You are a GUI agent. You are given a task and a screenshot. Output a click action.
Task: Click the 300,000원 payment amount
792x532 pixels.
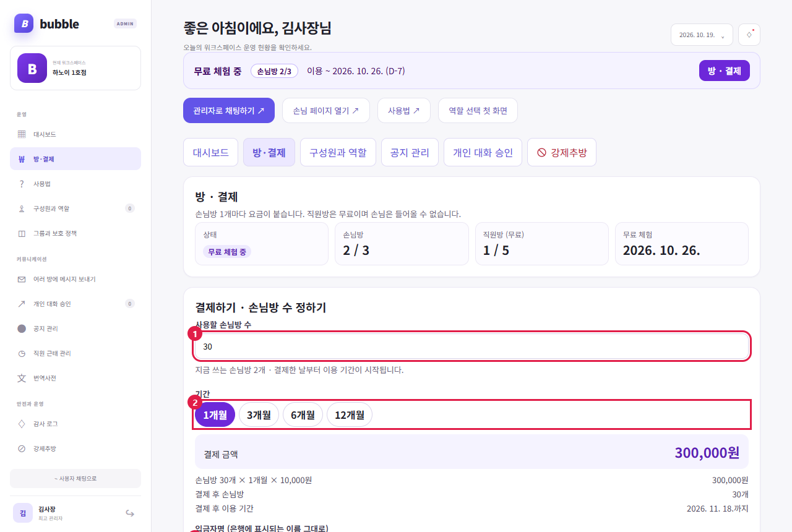tap(707, 453)
